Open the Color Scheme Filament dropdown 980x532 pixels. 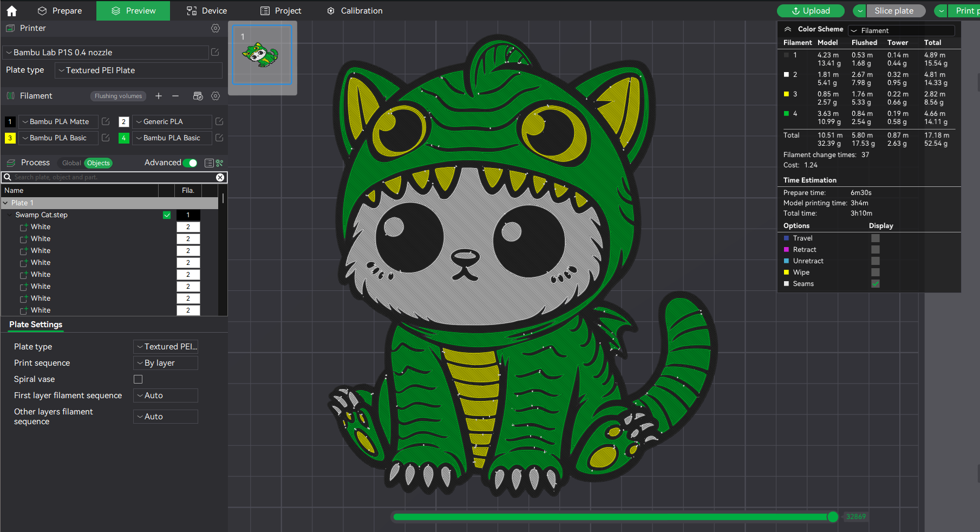click(901, 30)
